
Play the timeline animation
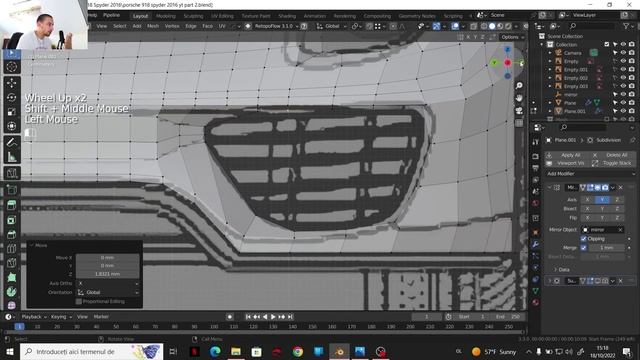pos(273,317)
